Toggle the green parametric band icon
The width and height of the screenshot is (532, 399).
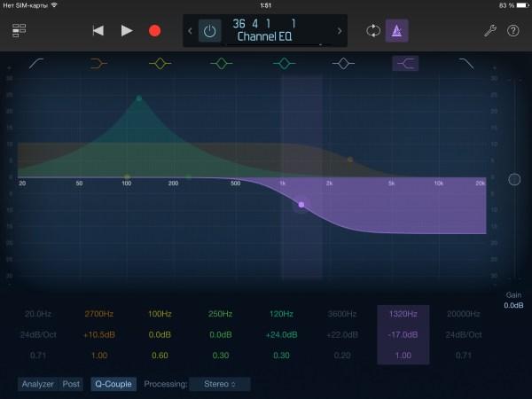tap(221, 64)
